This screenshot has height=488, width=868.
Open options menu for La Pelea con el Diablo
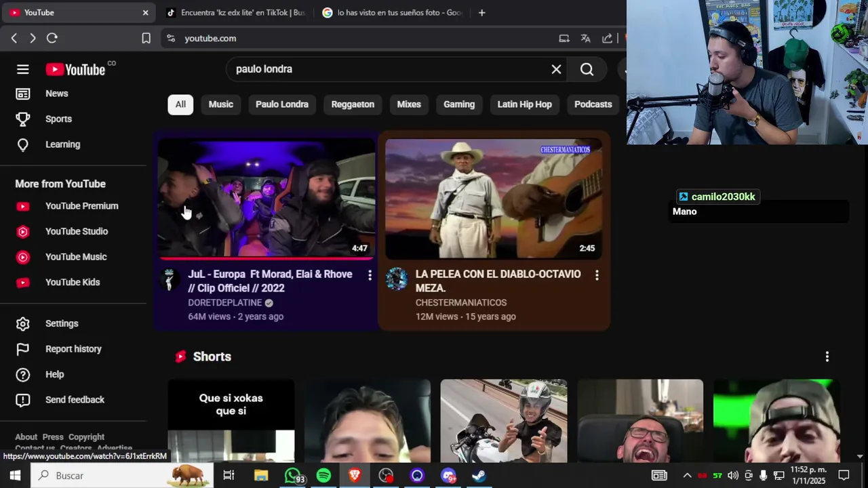[x=597, y=275]
